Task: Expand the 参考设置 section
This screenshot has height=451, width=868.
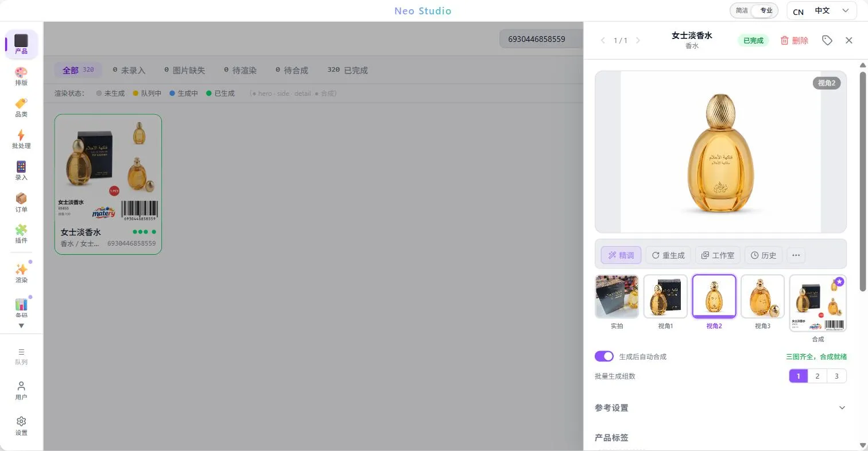Action: point(720,408)
